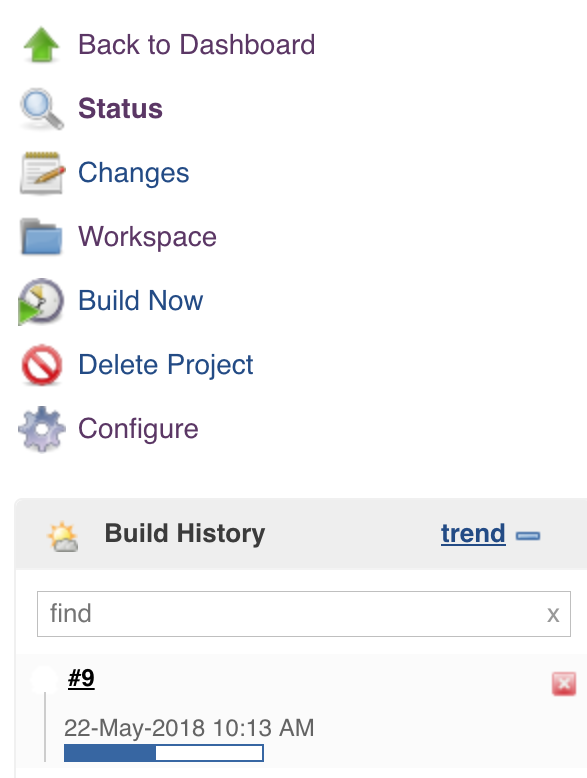This screenshot has height=778, width=587.
Task: Select the Status menu item
Action: (121, 109)
